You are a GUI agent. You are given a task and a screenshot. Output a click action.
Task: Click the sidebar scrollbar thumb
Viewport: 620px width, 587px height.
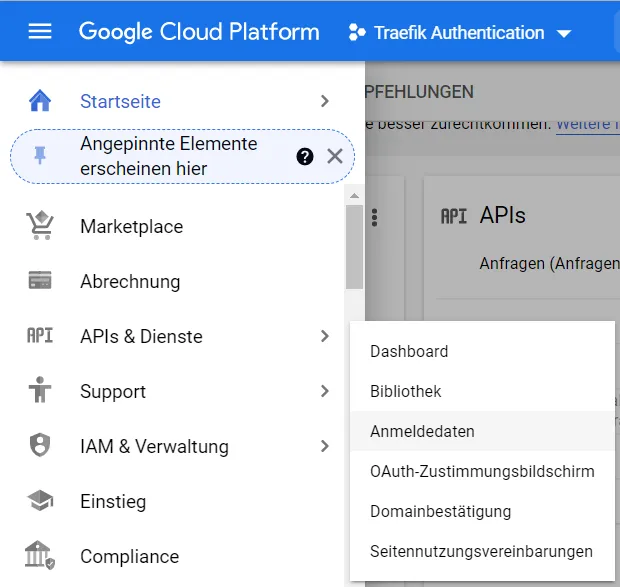[x=355, y=247]
